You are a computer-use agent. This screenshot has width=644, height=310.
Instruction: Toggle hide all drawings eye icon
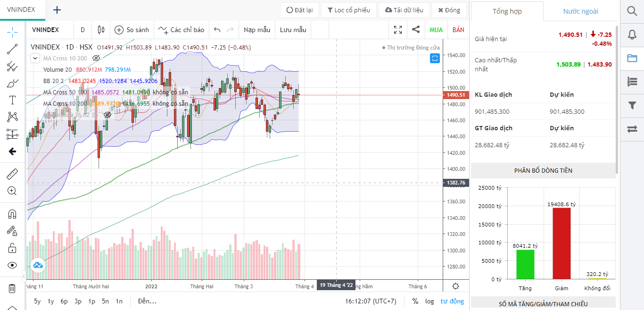tap(12, 265)
